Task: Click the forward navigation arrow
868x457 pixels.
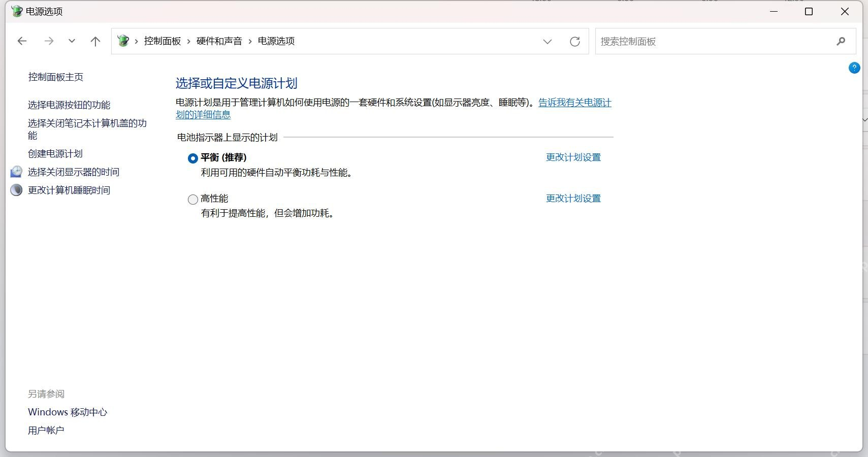Action: point(49,41)
